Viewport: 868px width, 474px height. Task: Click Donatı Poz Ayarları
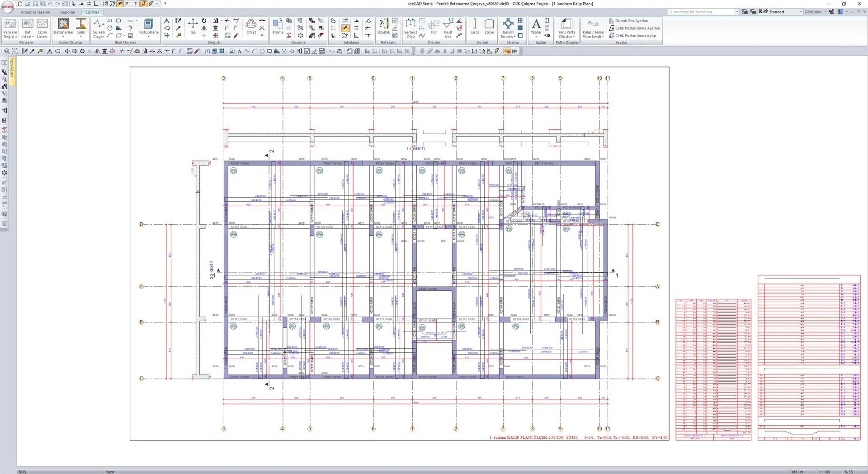click(x=628, y=21)
